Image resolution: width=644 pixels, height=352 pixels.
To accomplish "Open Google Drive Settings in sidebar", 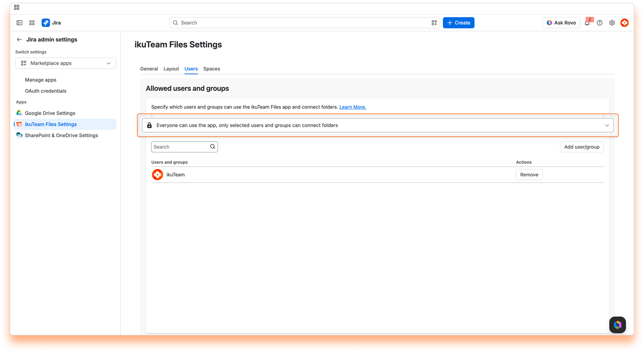I will pos(50,113).
